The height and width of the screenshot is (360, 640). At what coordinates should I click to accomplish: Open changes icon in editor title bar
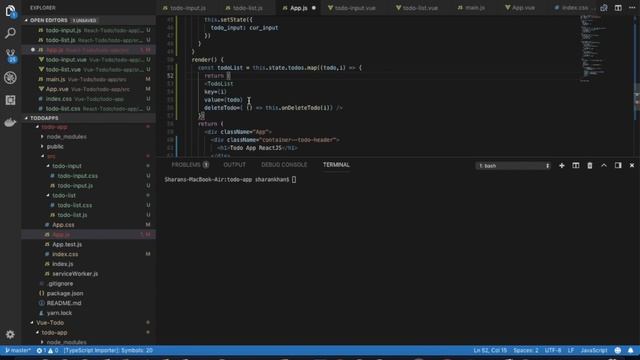coord(604,8)
